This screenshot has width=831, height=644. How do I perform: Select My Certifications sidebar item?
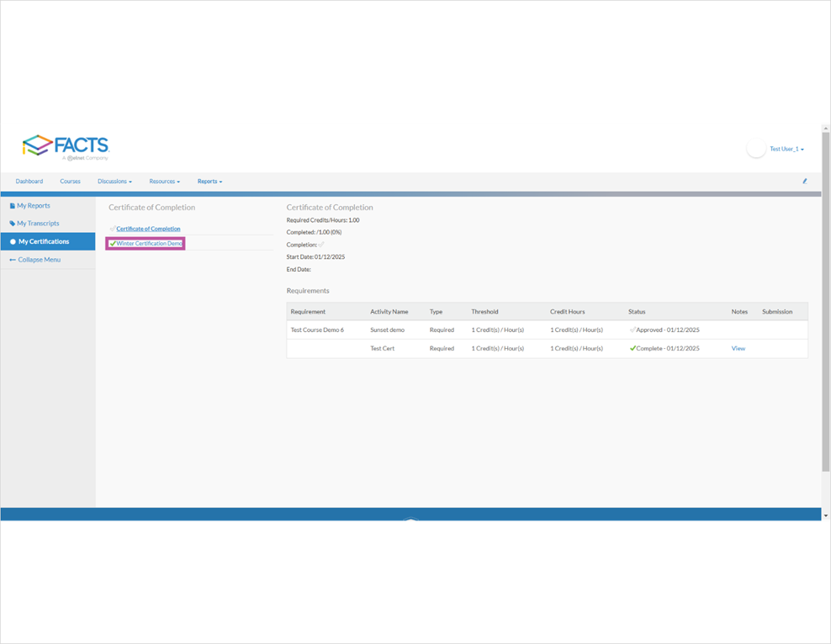tap(48, 241)
